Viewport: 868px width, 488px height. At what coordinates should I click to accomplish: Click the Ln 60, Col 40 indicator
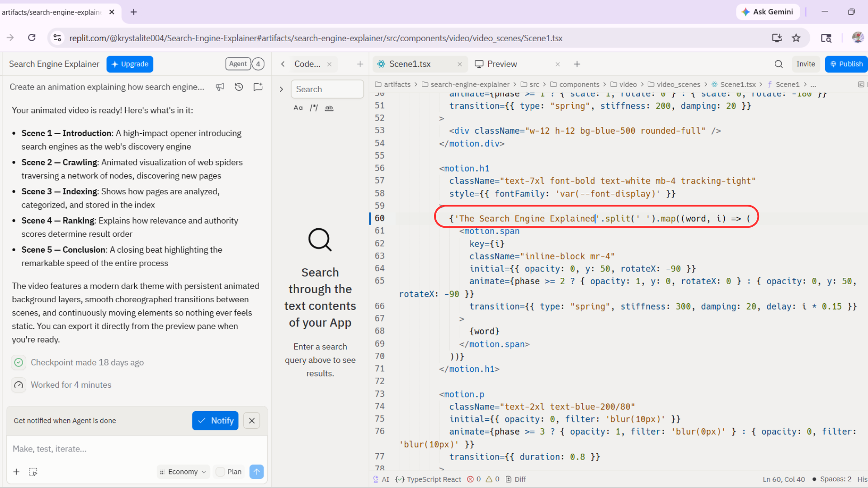click(783, 479)
